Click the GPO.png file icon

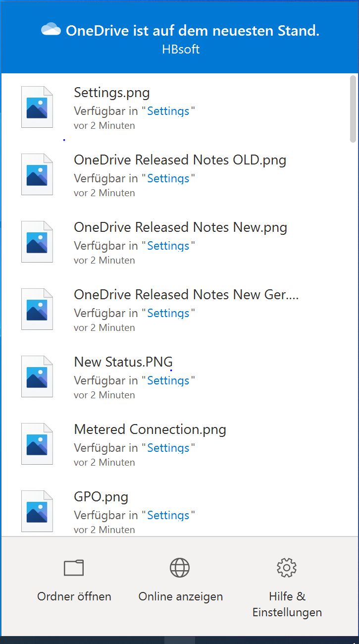(37, 511)
